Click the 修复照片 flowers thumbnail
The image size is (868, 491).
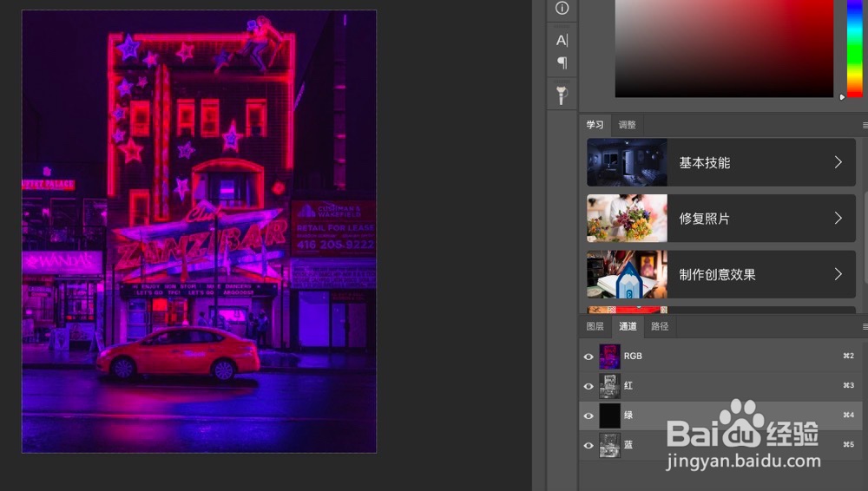627,218
